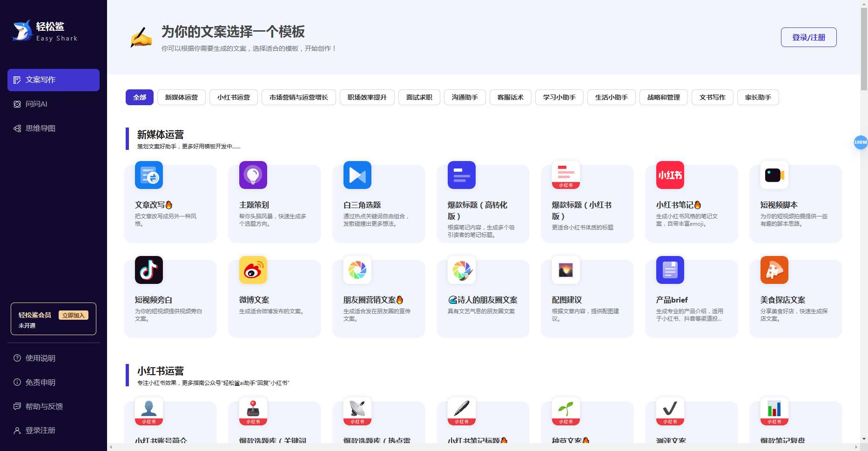Open 使用说明 in the sidebar
This screenshot has height=451, width=868.
tap(54, 358)
